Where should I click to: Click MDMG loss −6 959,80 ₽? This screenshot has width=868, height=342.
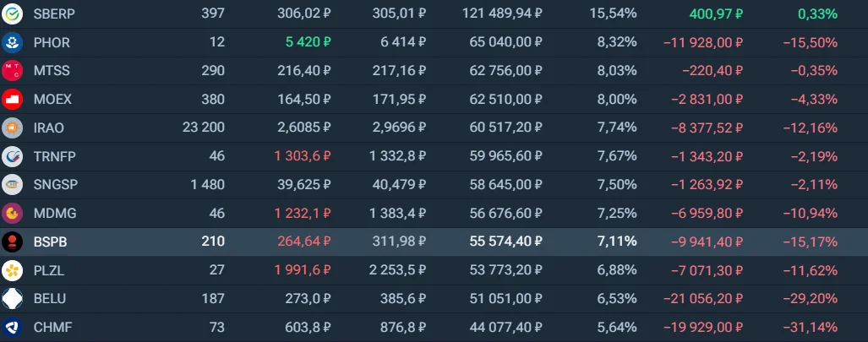coord(707,214)
